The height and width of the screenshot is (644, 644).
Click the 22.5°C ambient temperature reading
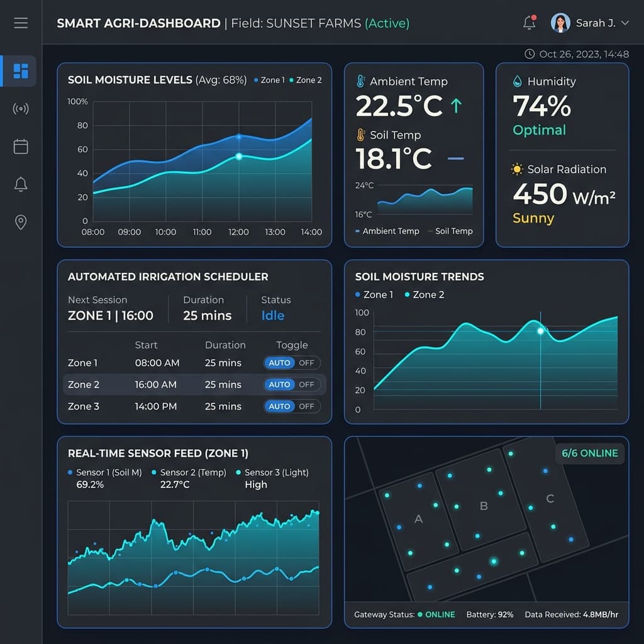(x=399, y=106)
